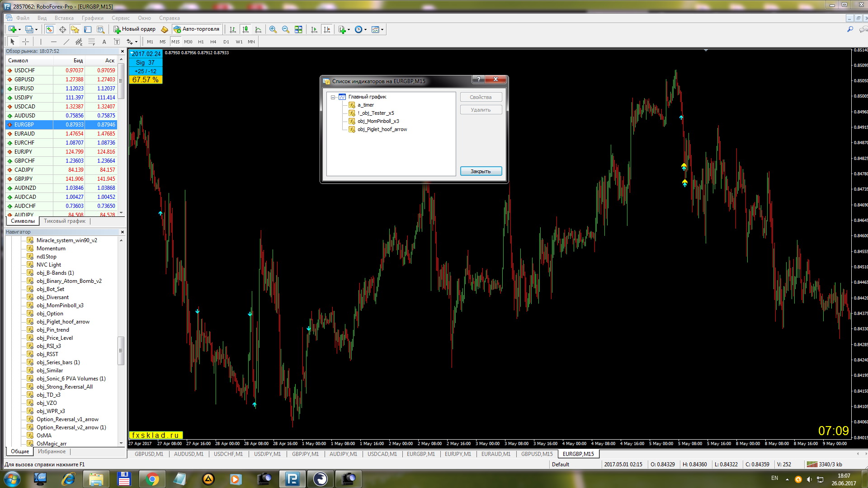Open the Вставка menu

pos(64,18)
